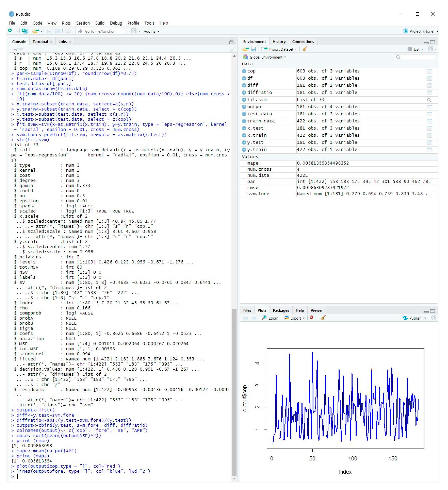Open the Global Environment dropdown
Viewport: 448px width, 490px height.
tap(265, 57)
